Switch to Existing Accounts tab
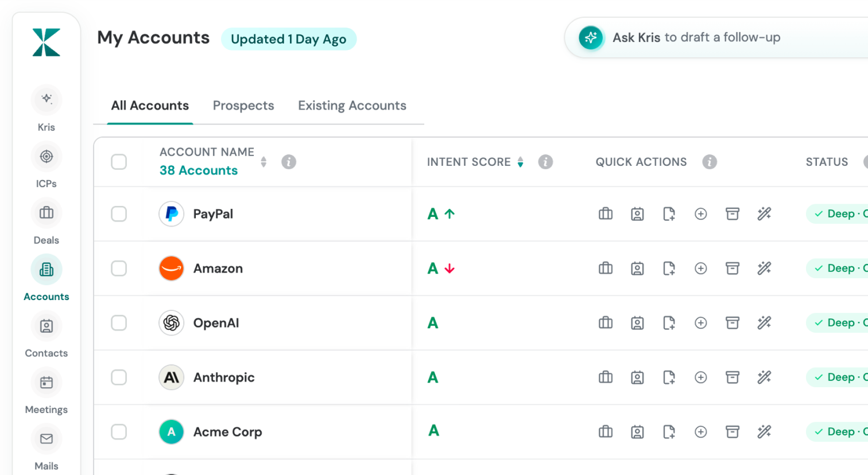The height and width of the screenshot is (475, 868). (352, 106)
